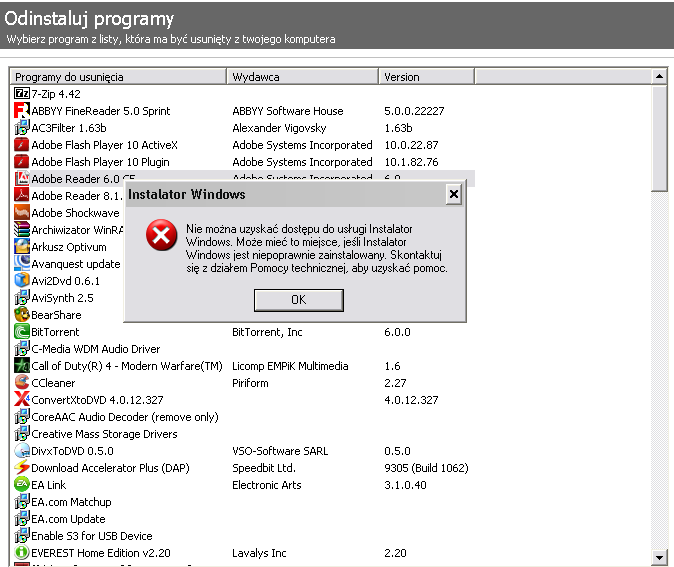The width and height of the screenshot is (674, 567).
Task: Select the Adobe Flash Player 10 Plugin icon
Action: coord(21,162)
